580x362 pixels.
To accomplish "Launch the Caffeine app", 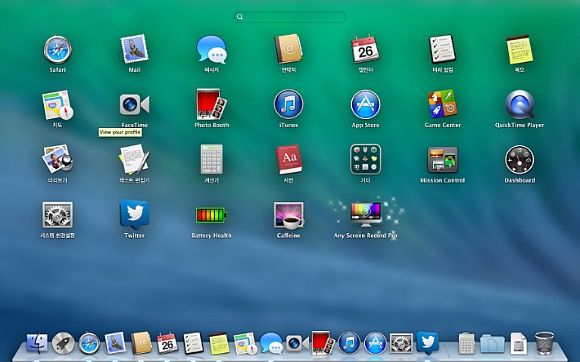I will [289, 215].
